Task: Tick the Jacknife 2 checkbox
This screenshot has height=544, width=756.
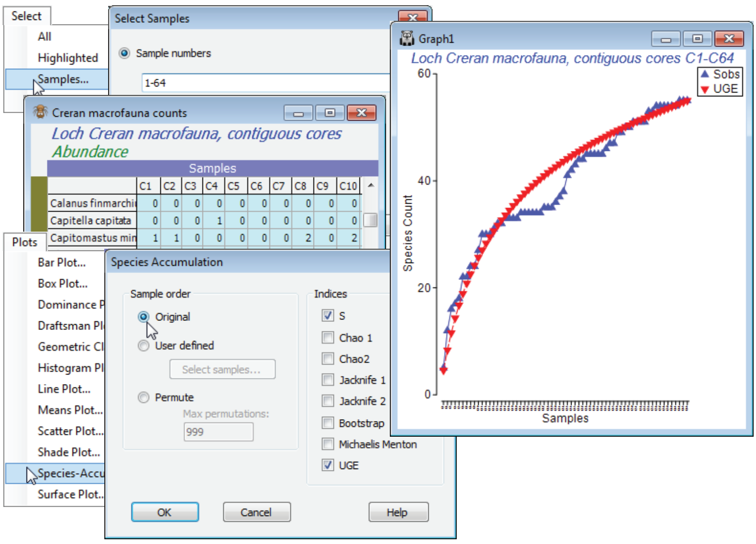Action: pos(328,401)
